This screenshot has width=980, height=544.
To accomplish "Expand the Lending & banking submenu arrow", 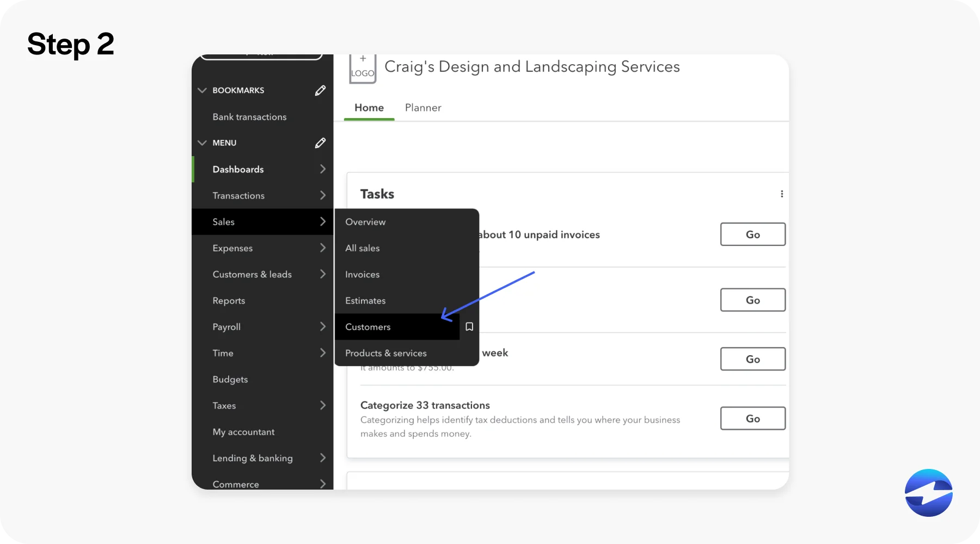I will click(323, 458).
